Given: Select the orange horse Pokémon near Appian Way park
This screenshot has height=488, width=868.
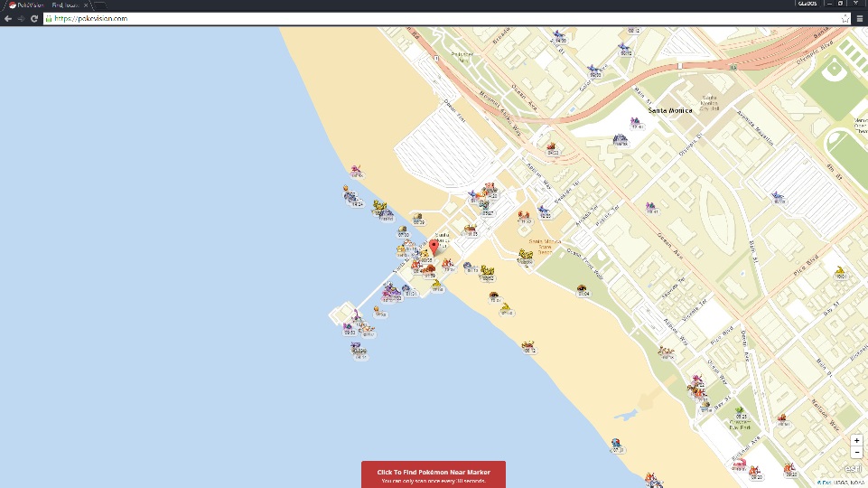Looking at the screenshot, I should tap(666, 352).
